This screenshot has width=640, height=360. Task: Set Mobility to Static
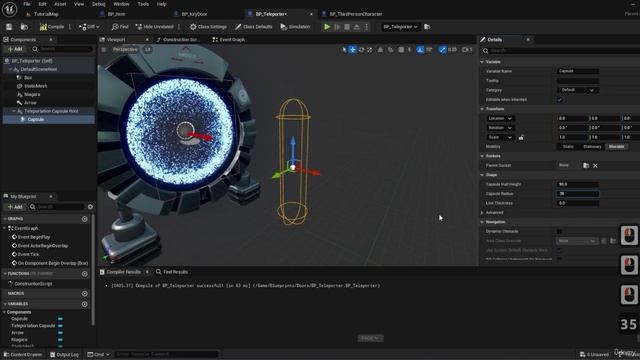tap(568, 147)
